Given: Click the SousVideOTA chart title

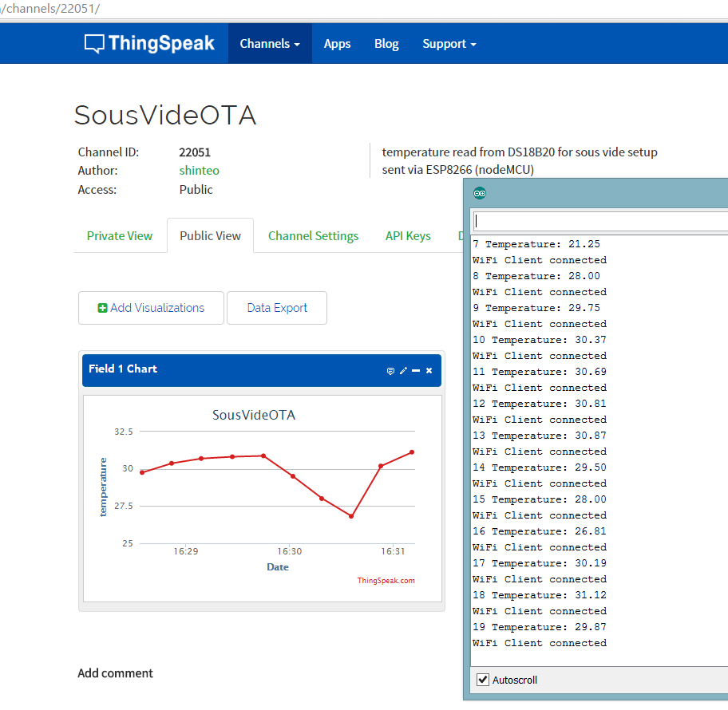Looking at the screenshot, I should point(254,415).
